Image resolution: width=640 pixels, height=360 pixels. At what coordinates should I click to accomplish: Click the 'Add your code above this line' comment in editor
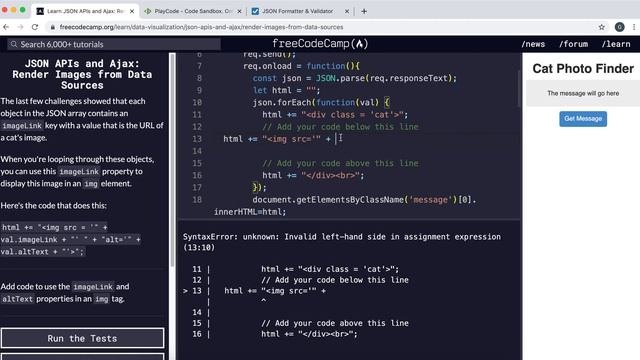(x=340, y=163)
